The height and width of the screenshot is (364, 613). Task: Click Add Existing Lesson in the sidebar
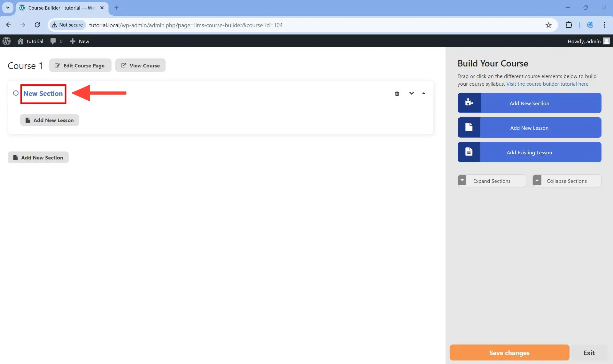click(529, 152)
